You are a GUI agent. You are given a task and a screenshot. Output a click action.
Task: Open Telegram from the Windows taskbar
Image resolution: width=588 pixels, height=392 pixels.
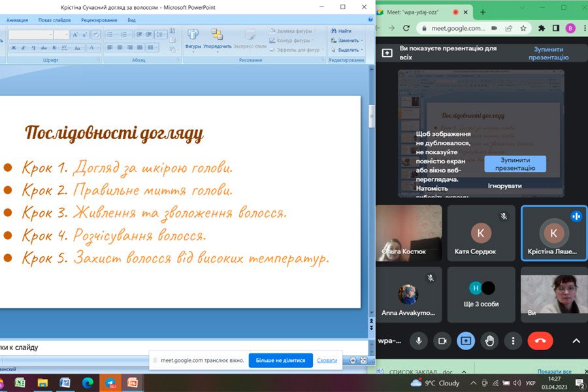110,383
